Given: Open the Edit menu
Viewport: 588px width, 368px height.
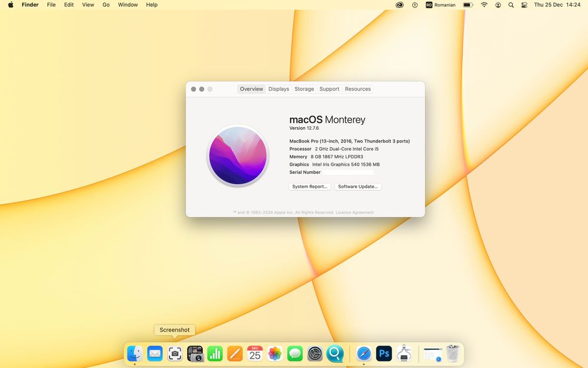Looking at the screenshot, I should (69, 5).
